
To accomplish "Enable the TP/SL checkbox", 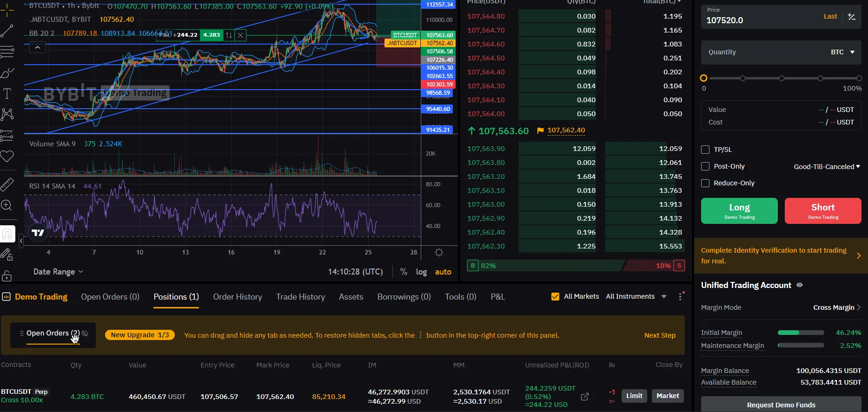I will (x=705, y=150).
